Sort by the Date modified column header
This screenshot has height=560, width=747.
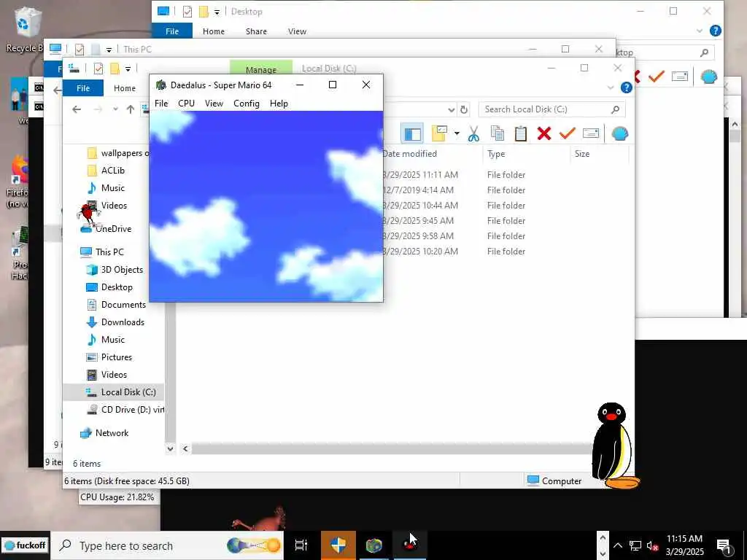coord(409,154)
